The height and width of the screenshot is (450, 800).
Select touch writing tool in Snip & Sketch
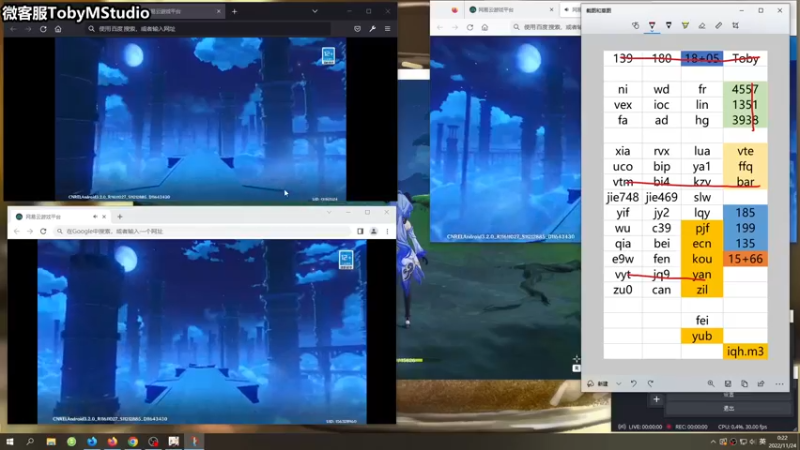(x=635, y=26)
